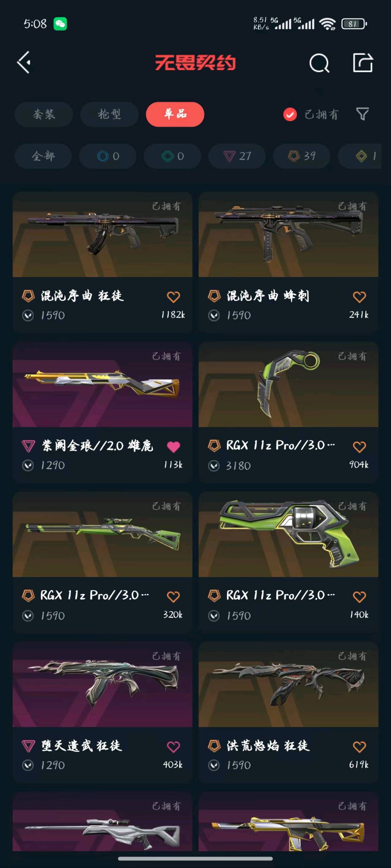
Task: Unfavorite the 紫阙金琅//2.0 雄鹿 pink heart
Action: 173,447
